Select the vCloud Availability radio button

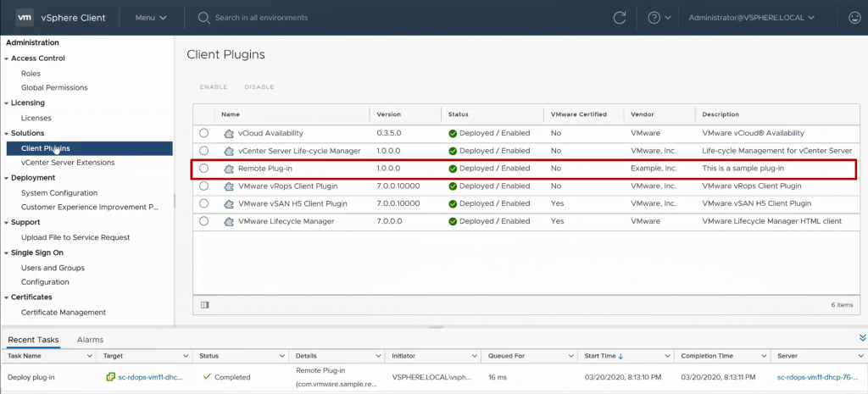203,133
